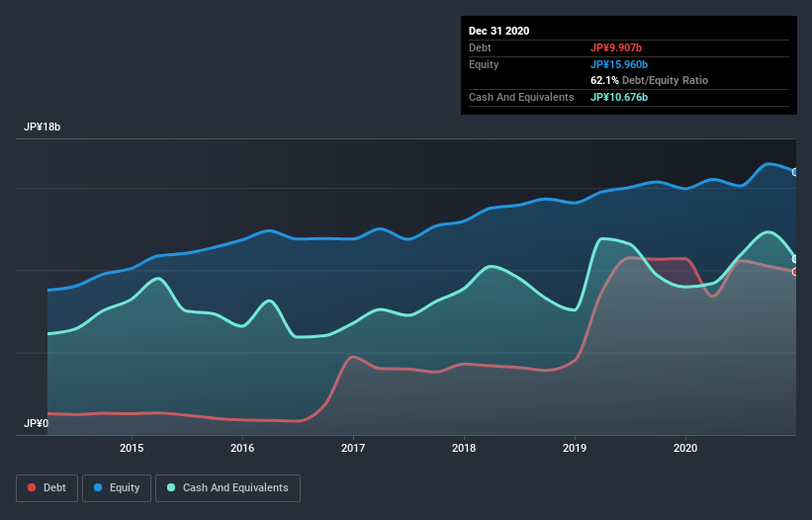Click the JP¥9.907b debt value
812x520 pixels.
(x=616, y=47)
